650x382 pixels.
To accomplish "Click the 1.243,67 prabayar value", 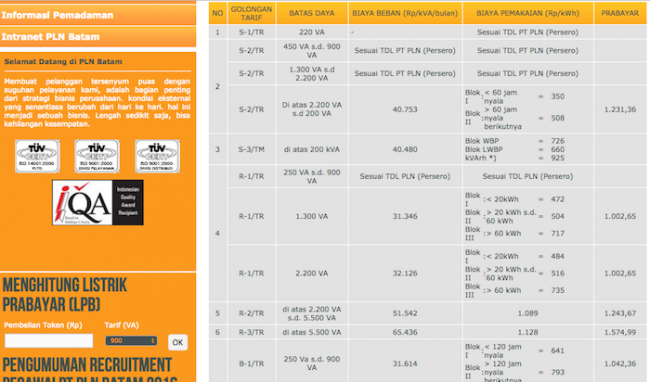I will point(620,314).
